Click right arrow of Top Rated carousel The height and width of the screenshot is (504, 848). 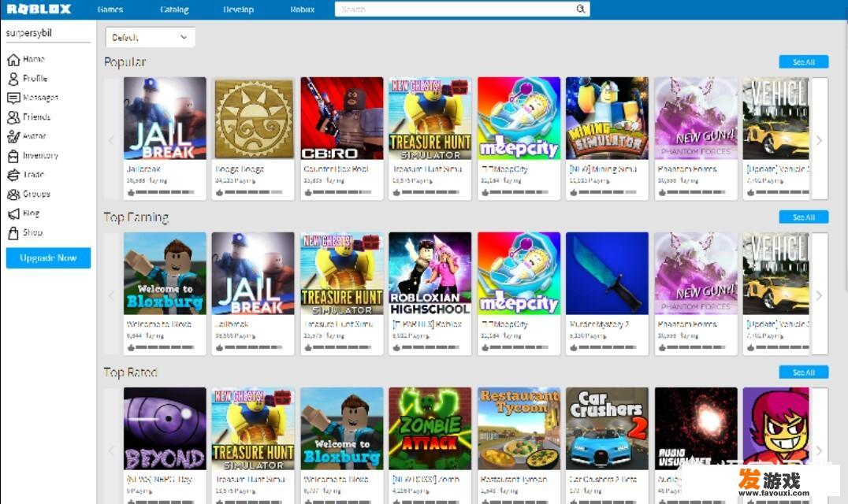pyautogui.click(x=820, y=450)
